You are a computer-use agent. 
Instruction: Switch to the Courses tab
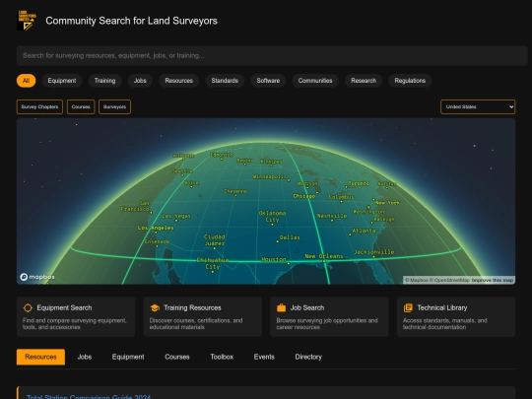tap(177, 357)
